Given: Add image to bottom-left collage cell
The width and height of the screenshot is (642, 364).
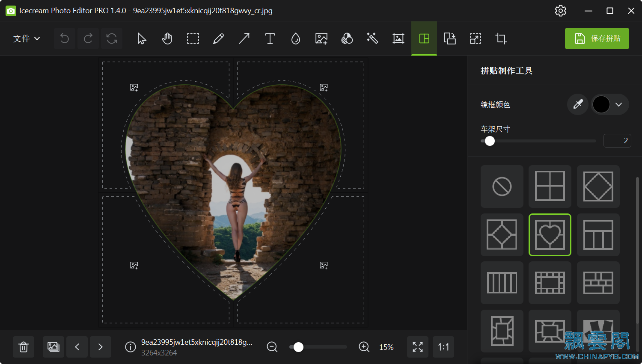Looking at the screenshot, I should (x=134, y=265).
